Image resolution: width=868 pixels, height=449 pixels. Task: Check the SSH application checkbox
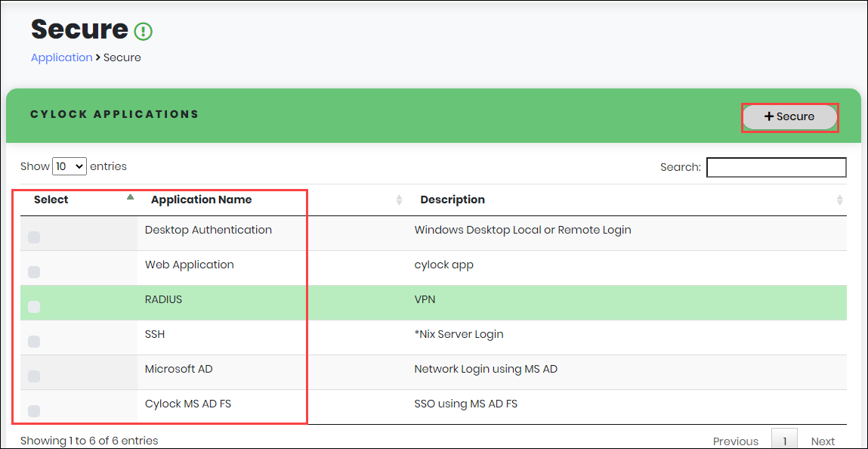pyautogui.click(x=34, y=342)
